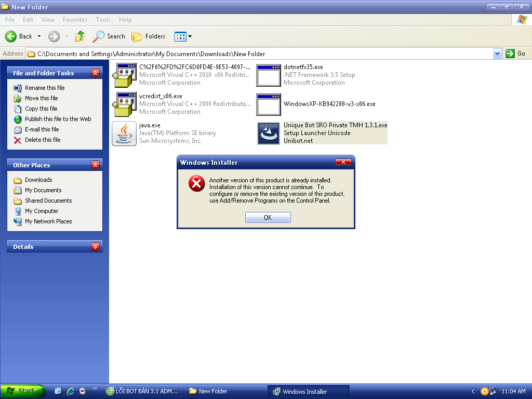
Task: Click Show Desktop Quick Launch icon
Action: click(x=58, y=391)
